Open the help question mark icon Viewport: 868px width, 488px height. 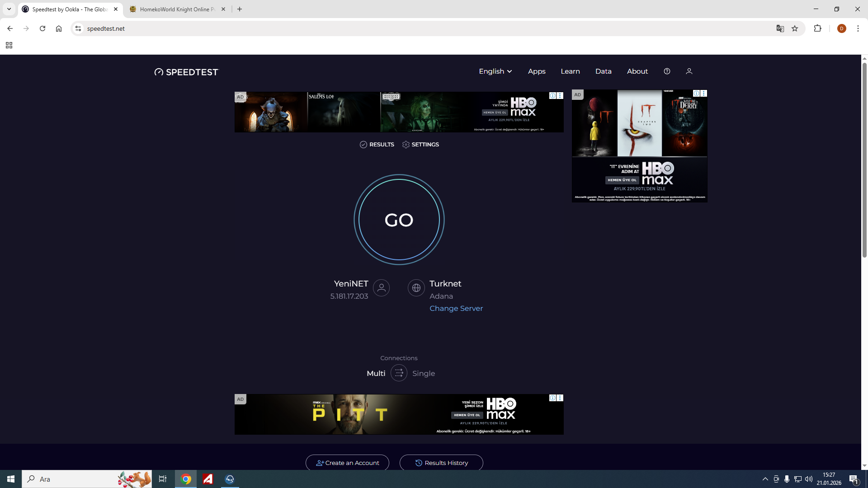coord(667,71)
